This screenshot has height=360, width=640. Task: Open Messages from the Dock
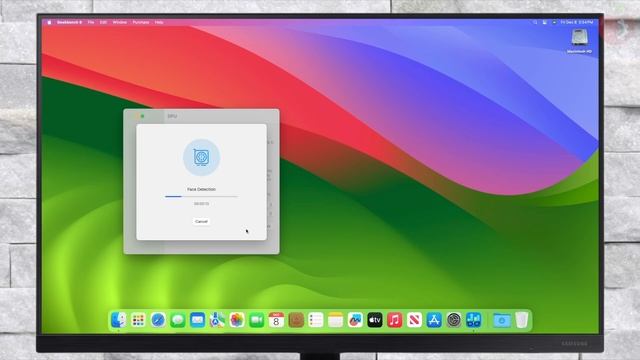[x=178, y=320]
